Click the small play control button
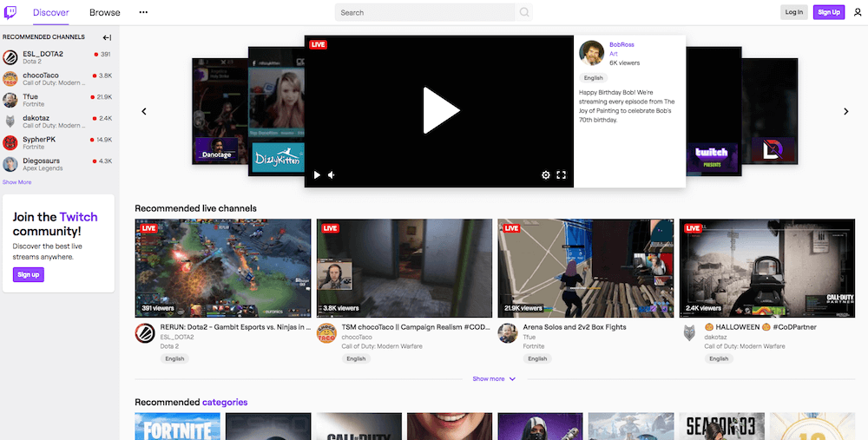This screenshot has height=440, width=868. 317,175
